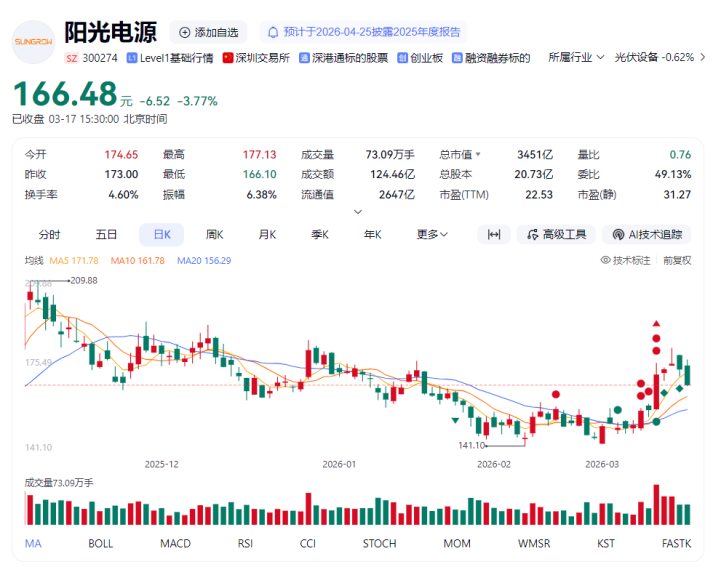
Task: Select the MACD indicator tab
Action: pyautogui.click(x=175, y=543)
